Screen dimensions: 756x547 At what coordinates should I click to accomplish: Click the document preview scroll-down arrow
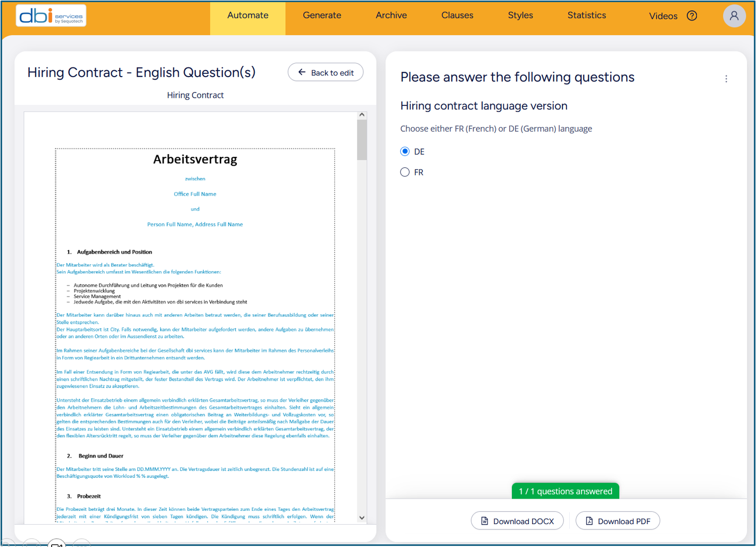point(362,517)
